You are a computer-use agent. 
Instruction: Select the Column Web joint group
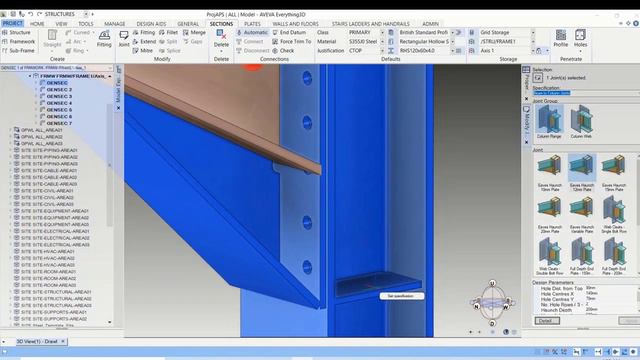581,122
